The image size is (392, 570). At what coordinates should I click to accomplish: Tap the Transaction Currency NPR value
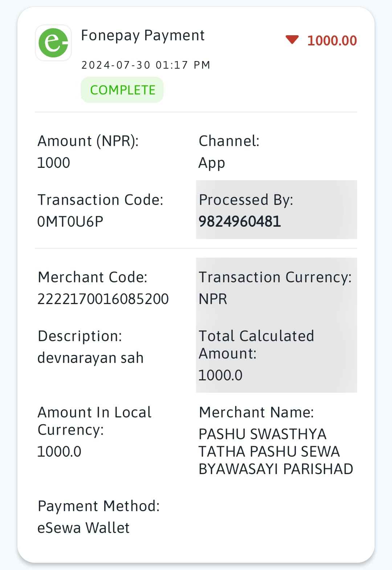213,299
